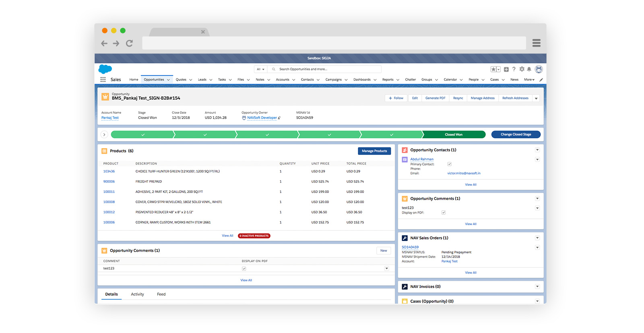Open the NAV Invoices panel dropdown

click(x=537, y=287)
